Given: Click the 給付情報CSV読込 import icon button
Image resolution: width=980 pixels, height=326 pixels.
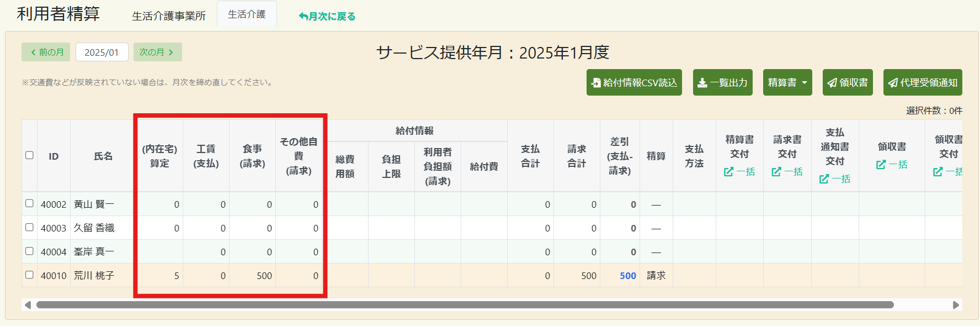Looking at the screenshot, I should point(634,82).
